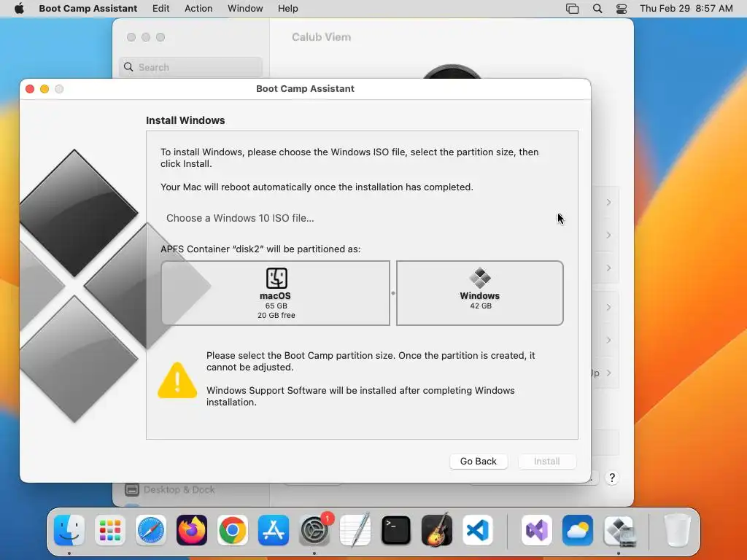This screenshot has width=747, height=560.
Task: Expand the fourth chevron row in System Settings
Action: (608, 308)
